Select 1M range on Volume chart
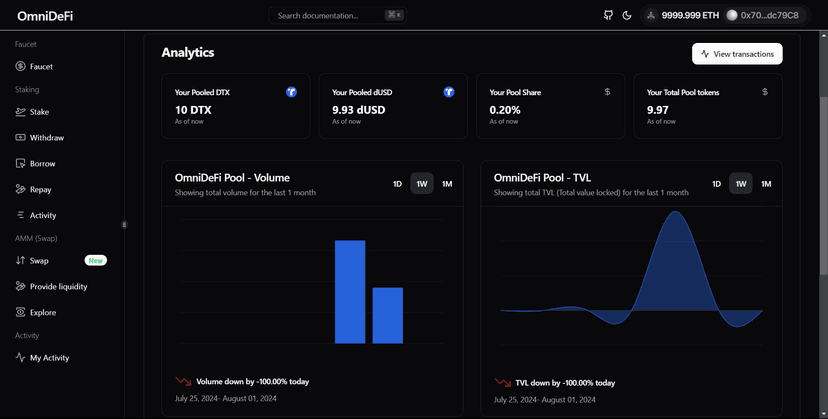828x419 pixels. point(447,184)
